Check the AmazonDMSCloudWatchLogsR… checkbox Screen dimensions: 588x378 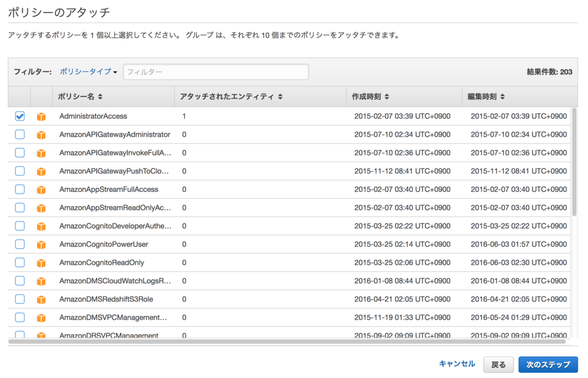[x=20, y=281]
